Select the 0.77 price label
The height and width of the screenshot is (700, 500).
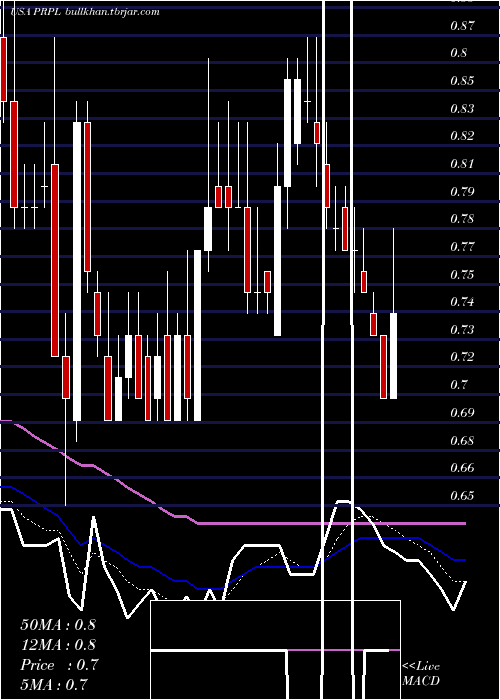point(462,246)
